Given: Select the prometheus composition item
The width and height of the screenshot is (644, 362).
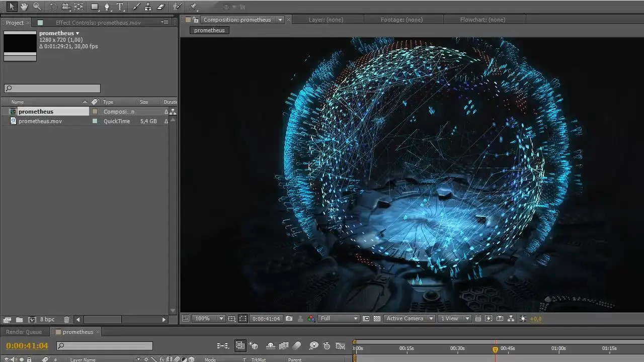Looking at the screenshot, I should click(x=36, y=112).
